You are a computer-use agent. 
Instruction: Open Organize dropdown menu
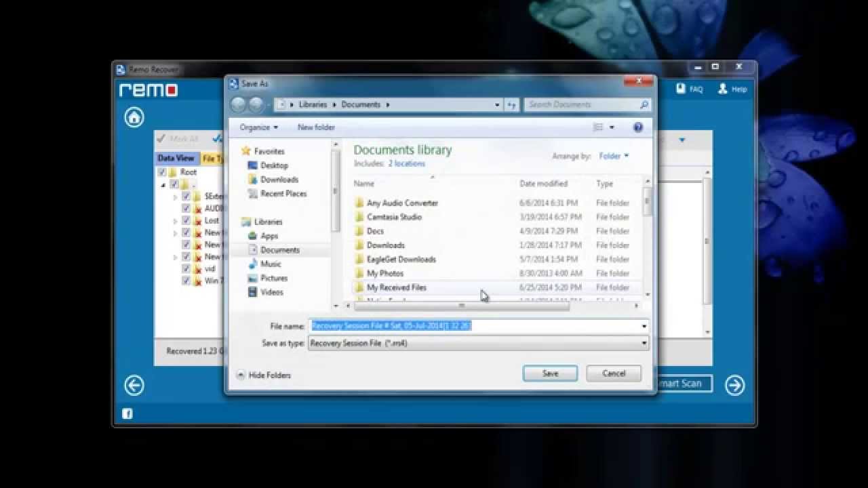coord(258,127)
